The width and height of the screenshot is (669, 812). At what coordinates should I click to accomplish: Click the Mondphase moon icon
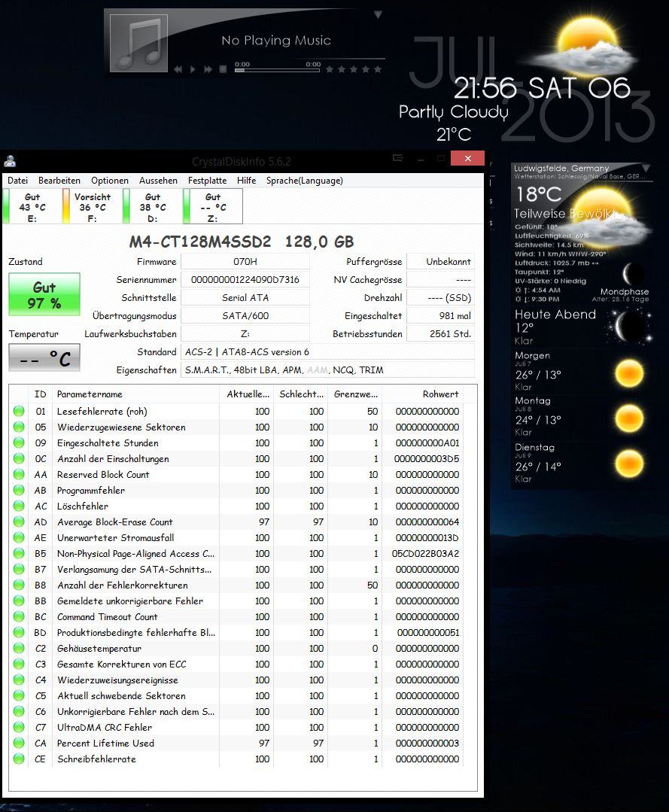point(632,274)
